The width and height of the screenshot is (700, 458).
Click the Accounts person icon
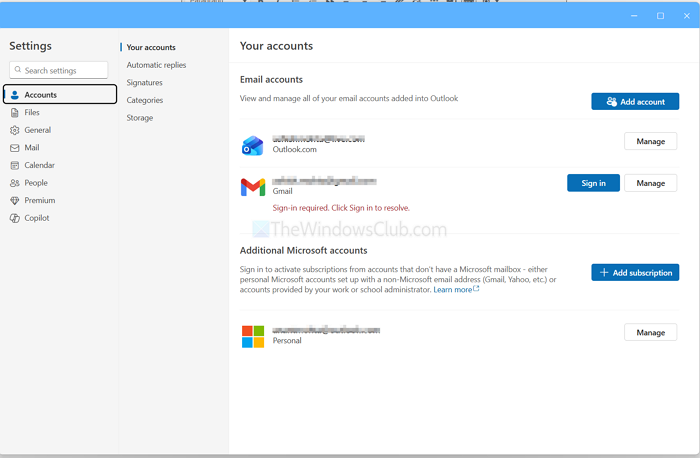15,95
